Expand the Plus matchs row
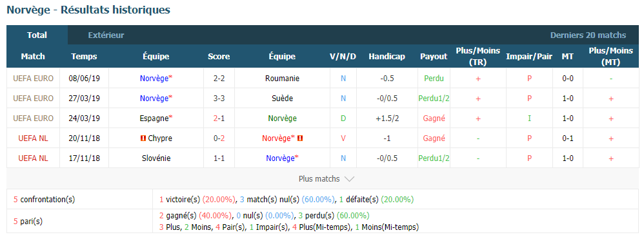This screenshot has height=237, width=644. (x=323, y=179)
